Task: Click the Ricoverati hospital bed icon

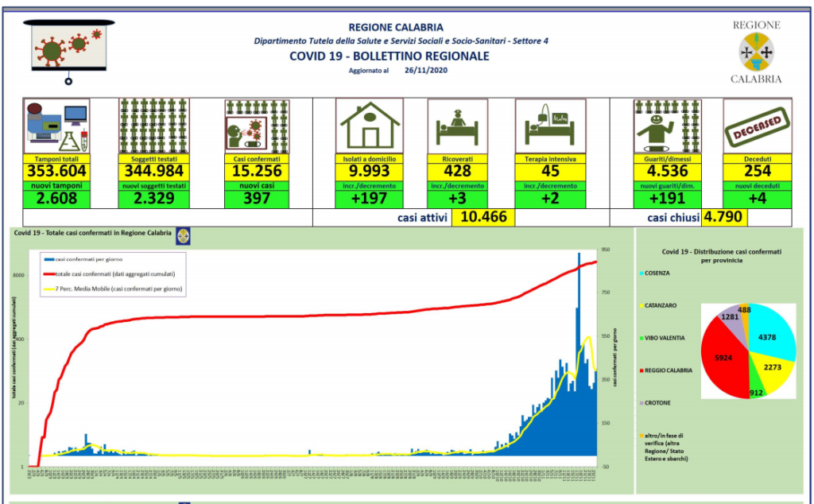Action: (x=457, y=126)
